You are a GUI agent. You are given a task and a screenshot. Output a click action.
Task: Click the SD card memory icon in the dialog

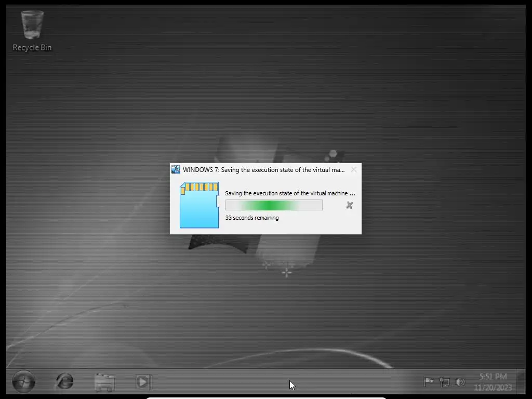click(x=199, y=205)
